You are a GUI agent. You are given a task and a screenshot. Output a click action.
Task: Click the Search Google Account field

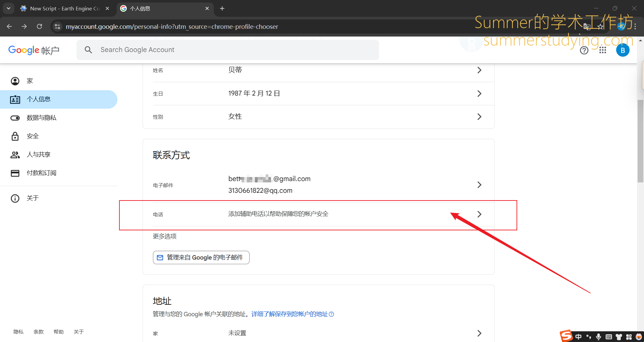coord(228,50)
